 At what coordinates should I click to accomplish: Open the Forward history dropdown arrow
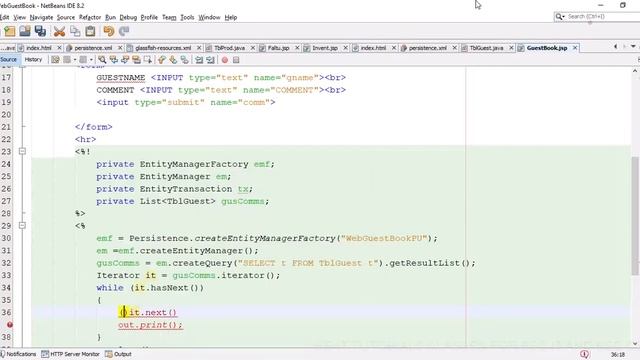click(91, 60)
